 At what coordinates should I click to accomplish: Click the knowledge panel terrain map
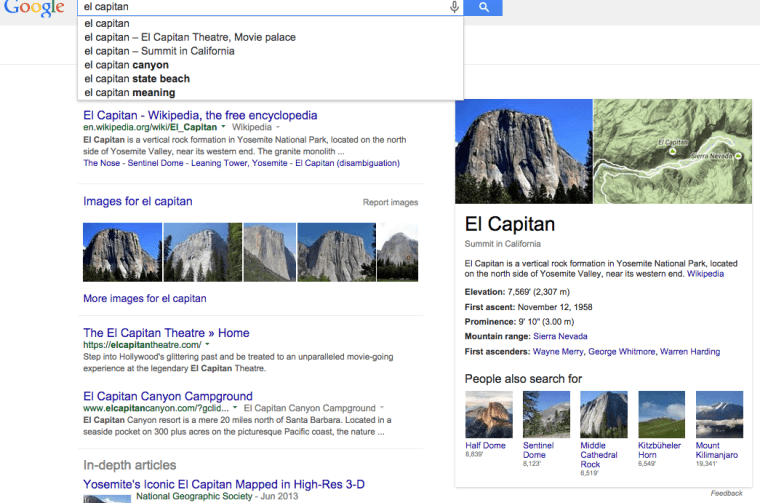pos(673,151)
